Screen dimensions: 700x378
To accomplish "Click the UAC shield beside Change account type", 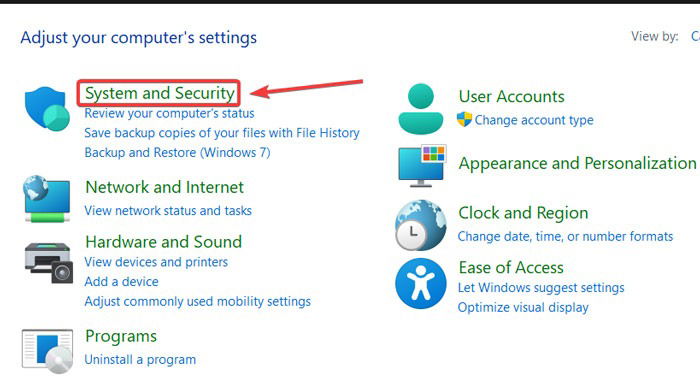I will pyautogui.click(x=464, y=119).
